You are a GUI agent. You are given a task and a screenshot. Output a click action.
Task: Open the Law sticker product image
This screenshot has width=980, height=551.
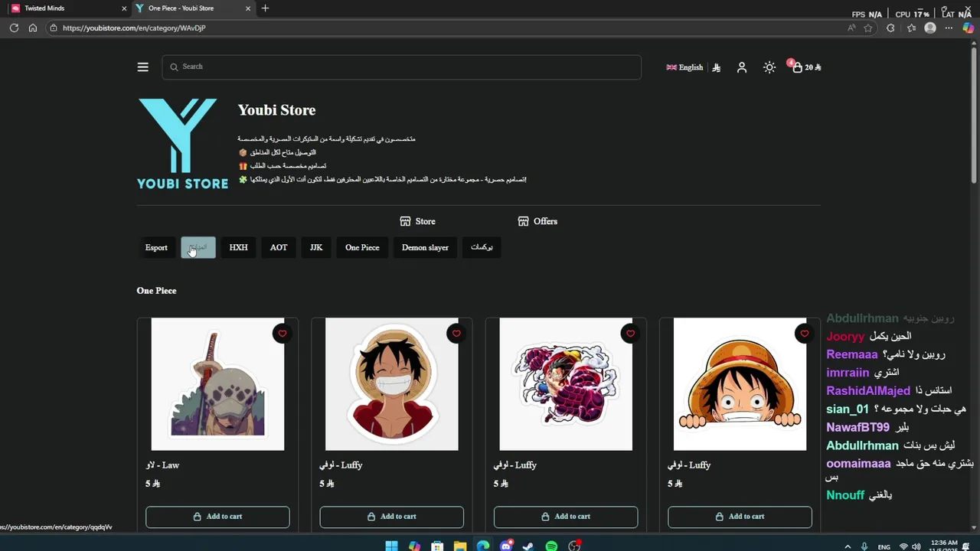click(x=217, y=384)
